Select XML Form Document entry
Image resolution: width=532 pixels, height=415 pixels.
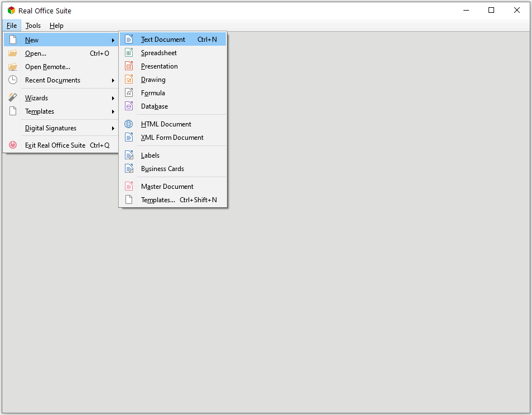[x=172, y=138]
